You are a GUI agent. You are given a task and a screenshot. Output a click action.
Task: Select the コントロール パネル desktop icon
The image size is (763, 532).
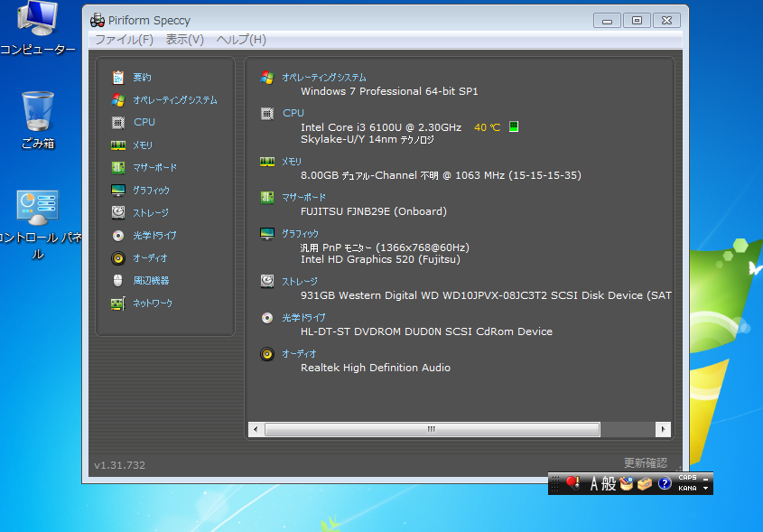[x=37, y=225]
